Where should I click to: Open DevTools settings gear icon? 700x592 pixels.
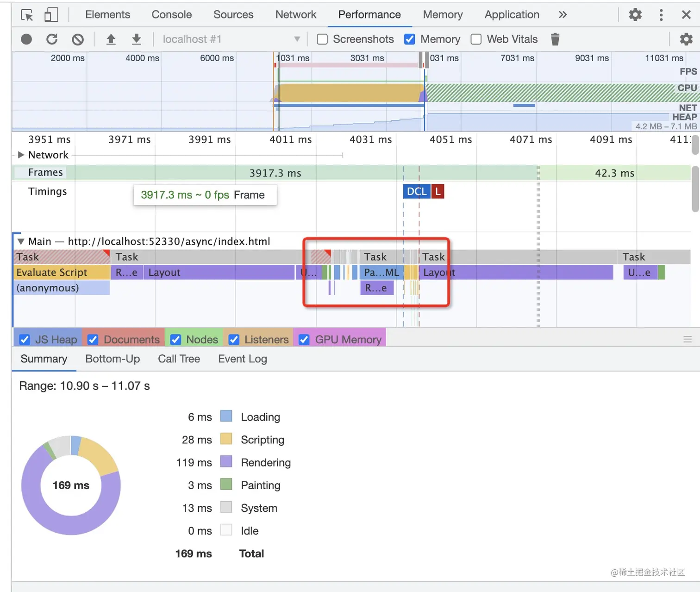(635, 15)
